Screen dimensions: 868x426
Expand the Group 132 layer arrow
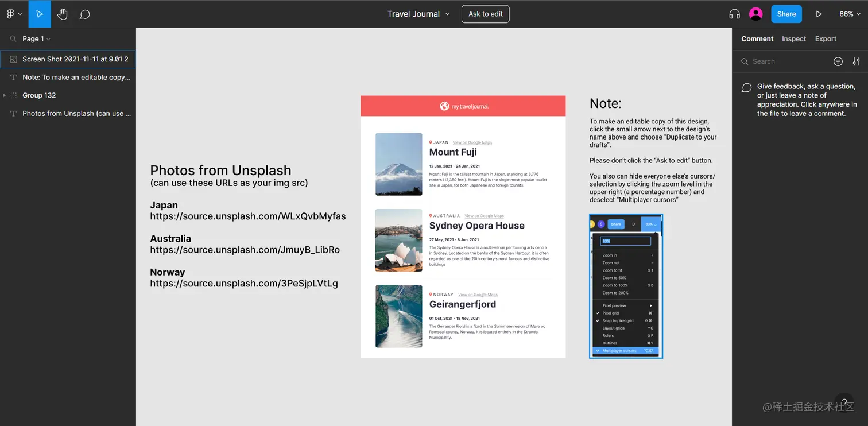5,95
